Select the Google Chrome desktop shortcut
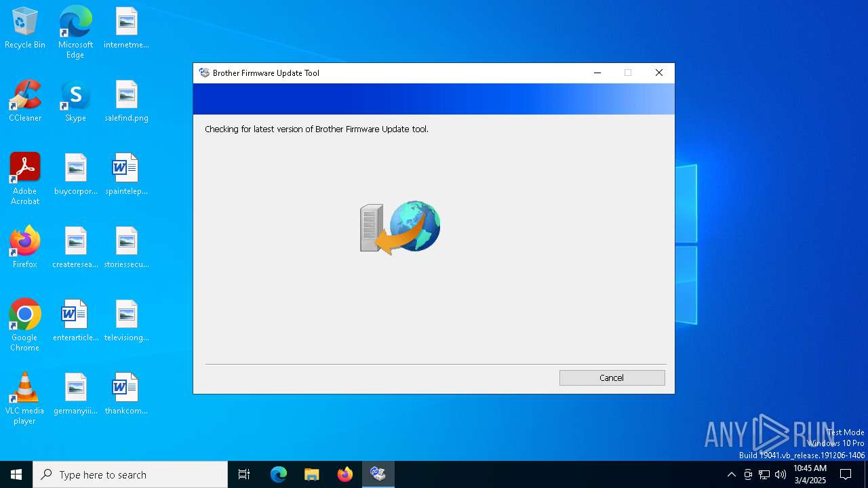Image resolution: width=868 pixels, height=488 pixels. (25, 325)
